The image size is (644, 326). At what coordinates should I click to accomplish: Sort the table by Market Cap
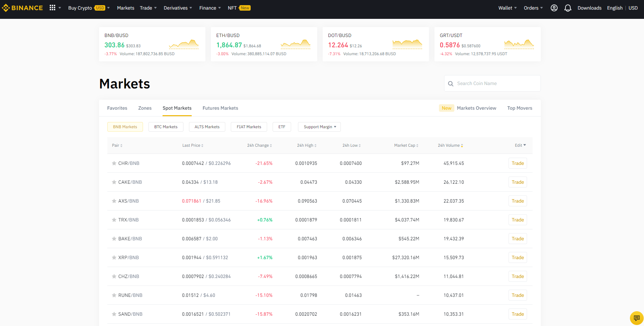point(406,145)
